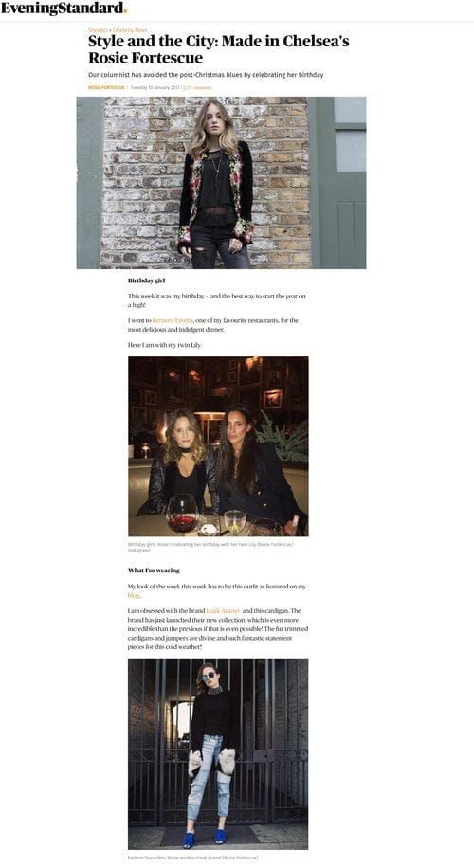Open the Berners Tavern link

click(173, 320)
